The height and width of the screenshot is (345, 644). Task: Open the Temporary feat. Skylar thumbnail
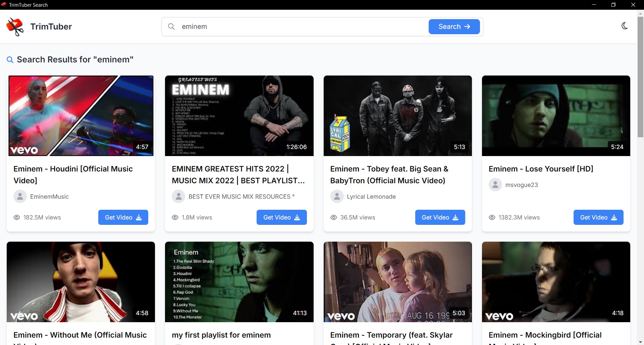[x=398, y=282]
